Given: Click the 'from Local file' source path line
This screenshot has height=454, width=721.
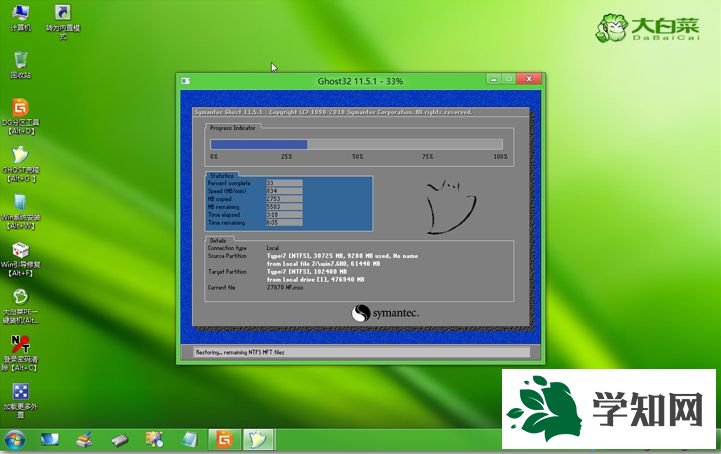Looking at the screenshot, I should coord(323,264).
